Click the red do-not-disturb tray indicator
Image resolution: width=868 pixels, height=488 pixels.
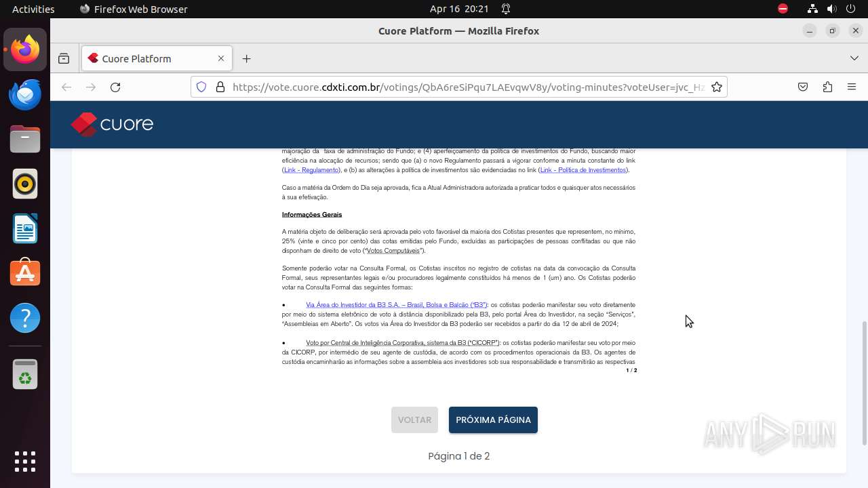(783, 9)
